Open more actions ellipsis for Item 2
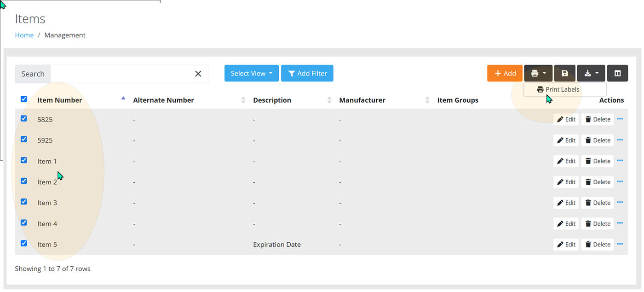 pos(620,181)
